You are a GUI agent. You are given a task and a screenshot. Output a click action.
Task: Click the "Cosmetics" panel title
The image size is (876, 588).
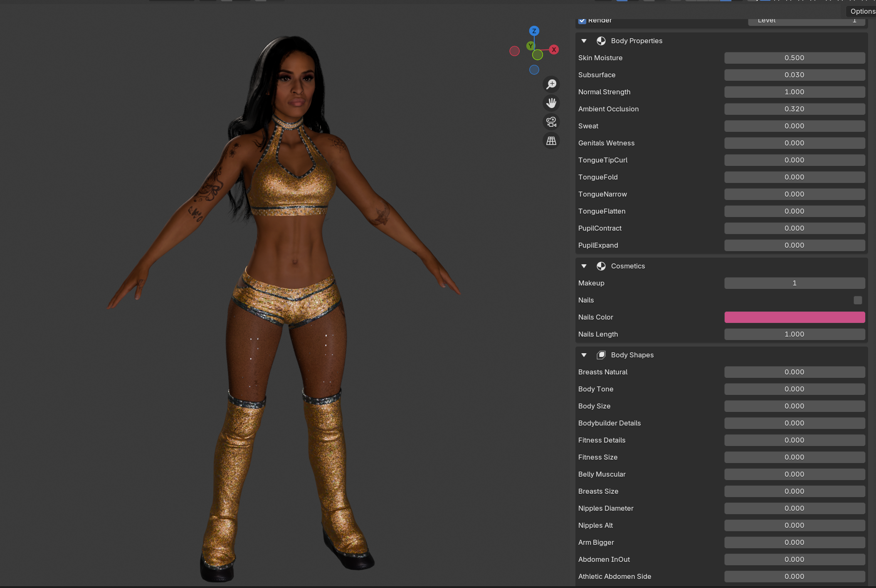pos(628,266)
